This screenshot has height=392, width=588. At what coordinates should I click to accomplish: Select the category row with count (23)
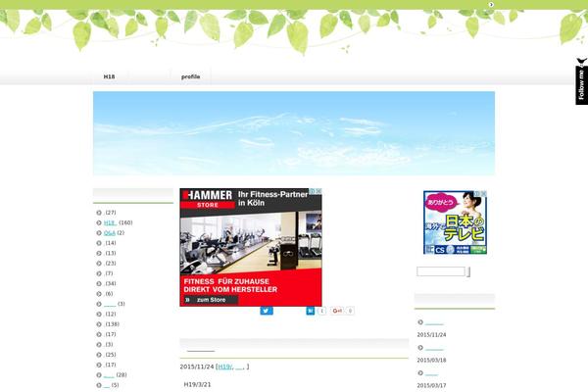(x=106, y=264)
